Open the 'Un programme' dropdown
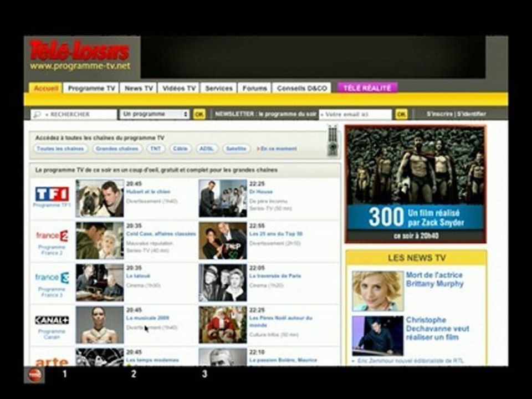 (x=155, y=114)
